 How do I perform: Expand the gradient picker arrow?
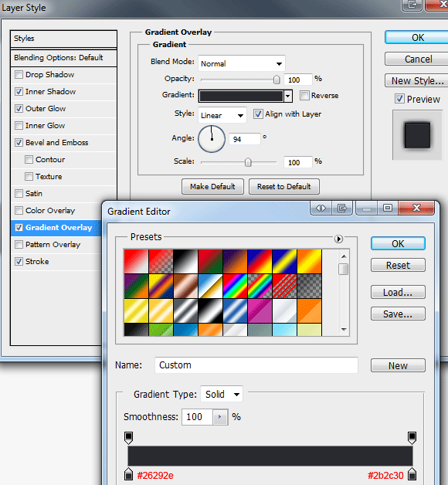(288, 97)
